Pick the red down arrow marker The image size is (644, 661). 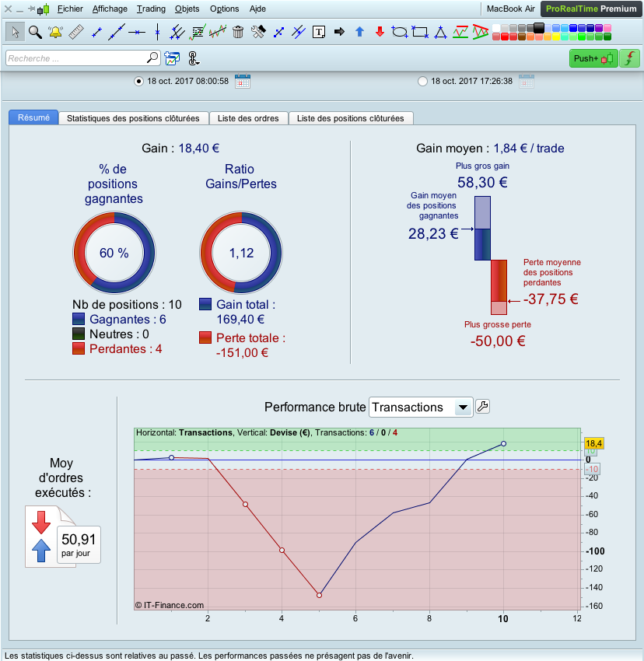point(380,32)
